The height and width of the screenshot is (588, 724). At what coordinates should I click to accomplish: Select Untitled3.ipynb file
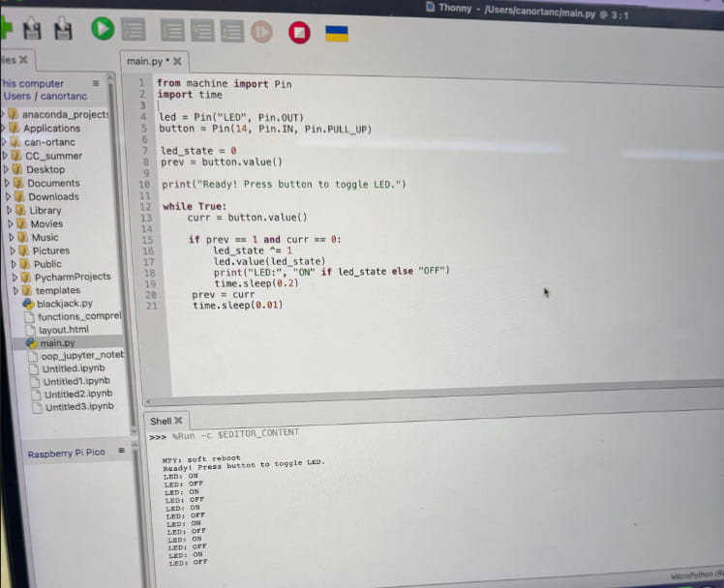(79, 407)
